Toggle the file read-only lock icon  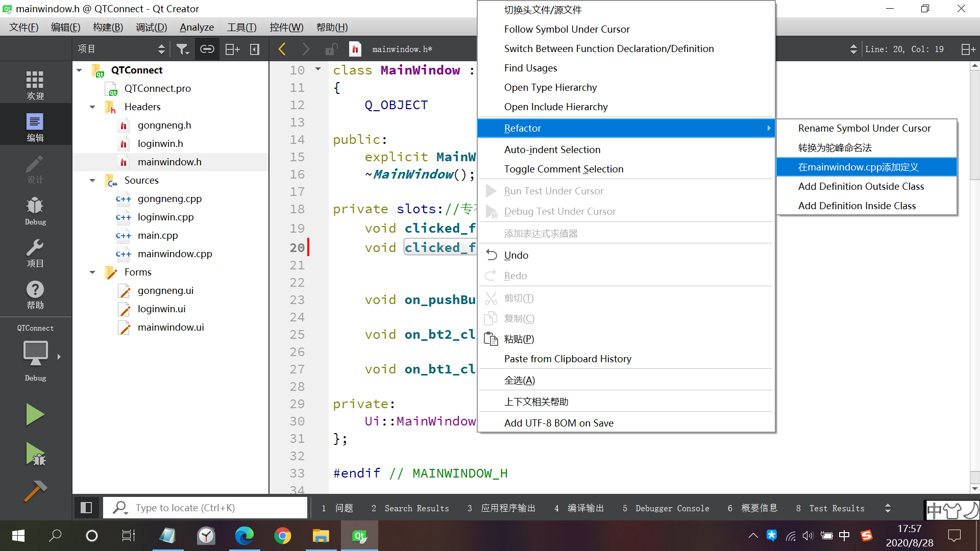click(331, 49)
